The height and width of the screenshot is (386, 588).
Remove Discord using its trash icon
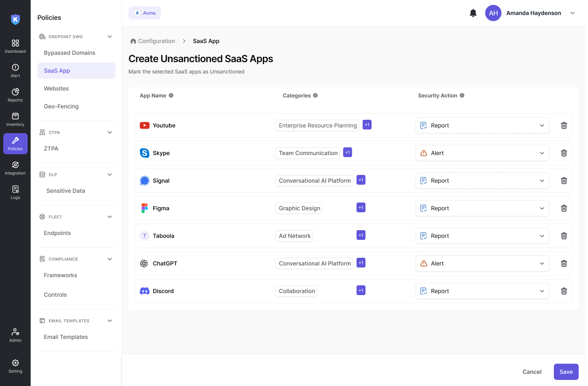[564, 291]
